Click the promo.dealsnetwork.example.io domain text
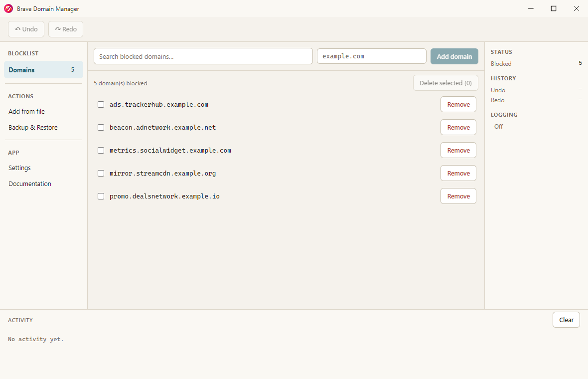Screen dimensions: 588x379 (x=164, y=196)
